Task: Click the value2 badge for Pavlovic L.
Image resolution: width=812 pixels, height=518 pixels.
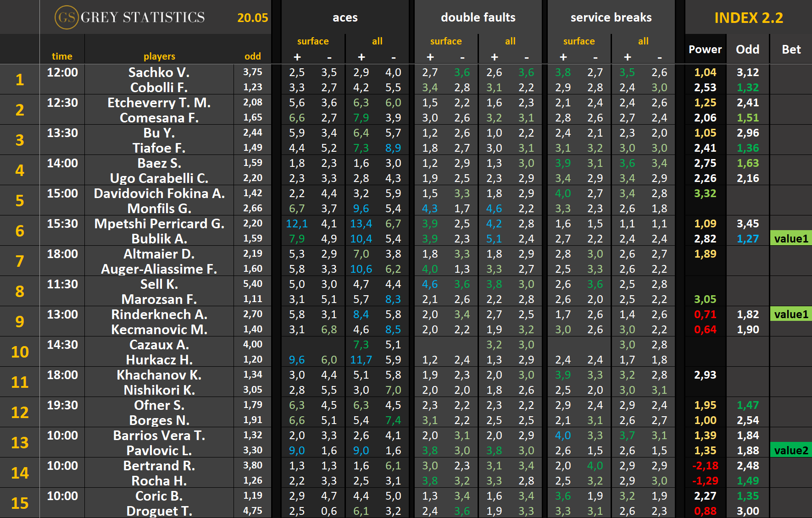Action: (791, 451)
